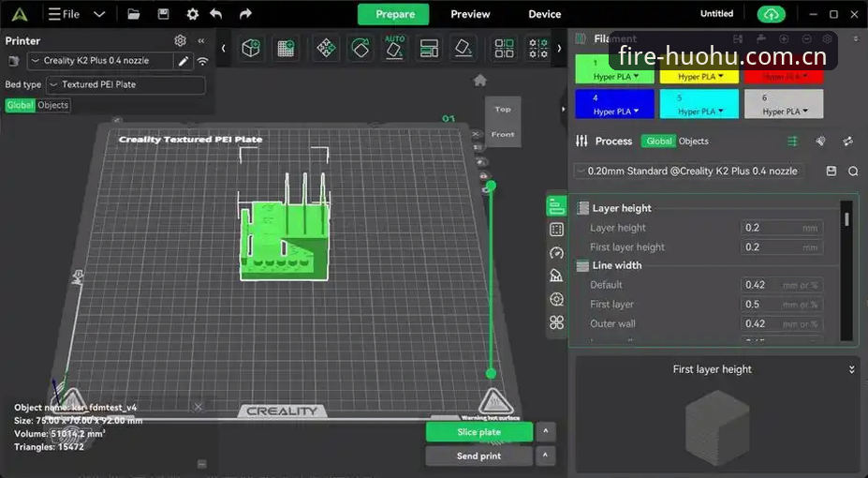Open the File menu

tap(64, 14)
